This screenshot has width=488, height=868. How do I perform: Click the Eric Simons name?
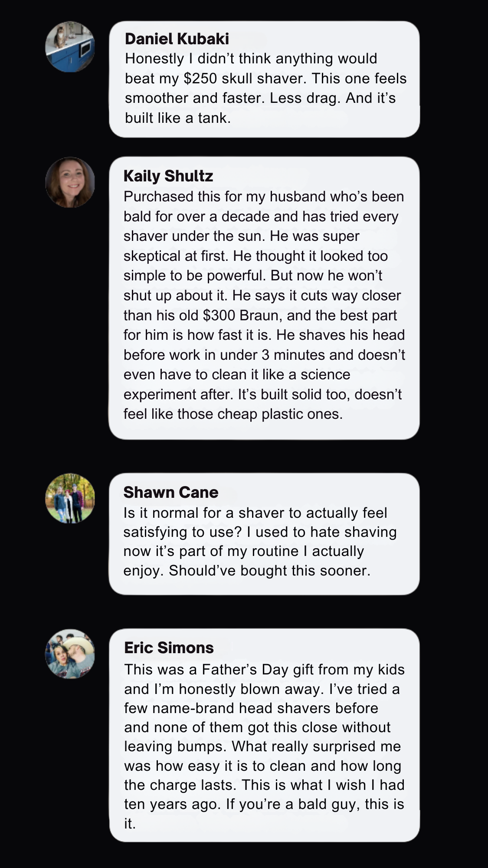[169, 648]
